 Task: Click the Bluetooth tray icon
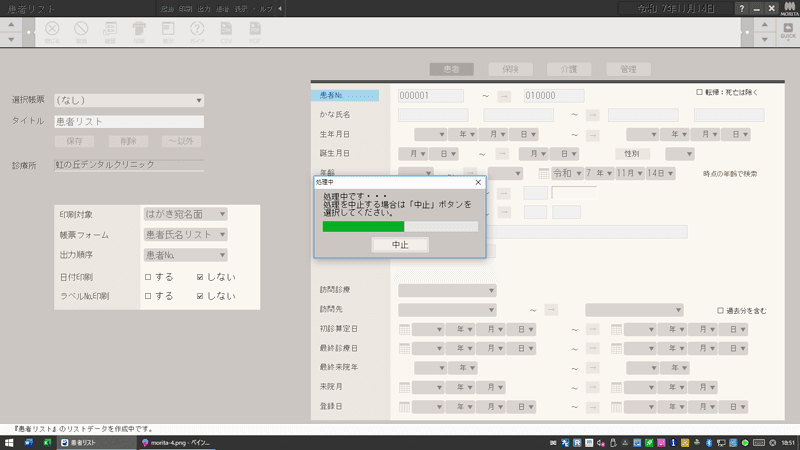pos(709,443)
